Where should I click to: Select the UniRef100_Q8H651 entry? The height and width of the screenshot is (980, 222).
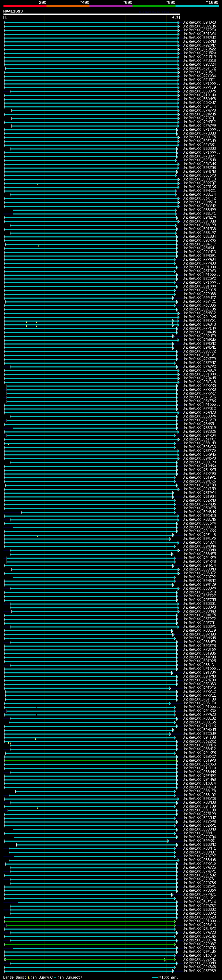[x=199, y=424]
